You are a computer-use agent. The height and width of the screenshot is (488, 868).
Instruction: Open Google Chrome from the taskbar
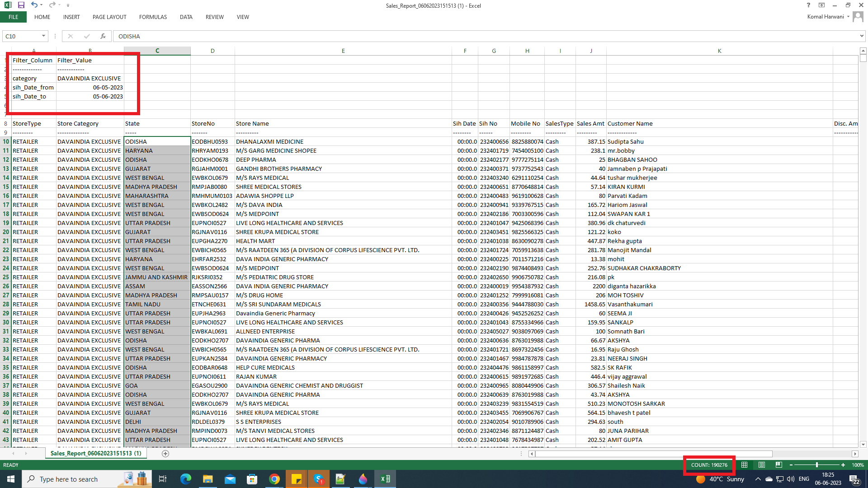point(274,479)
